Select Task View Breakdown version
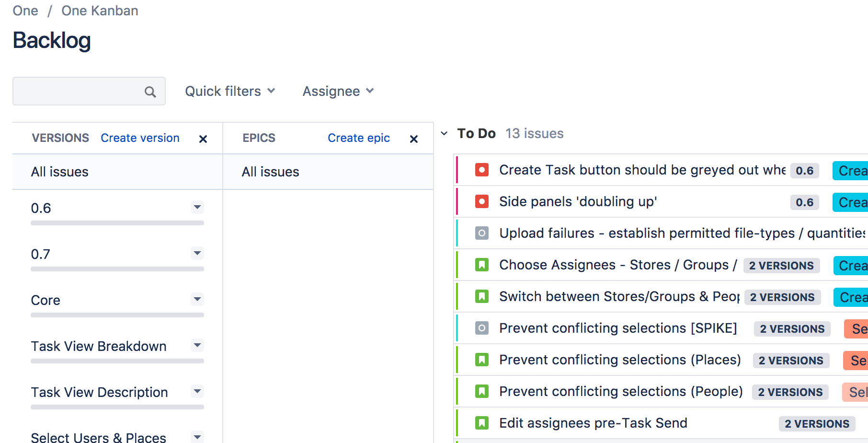The width and height of the screenshot is (868, 443). coord(99,346)
